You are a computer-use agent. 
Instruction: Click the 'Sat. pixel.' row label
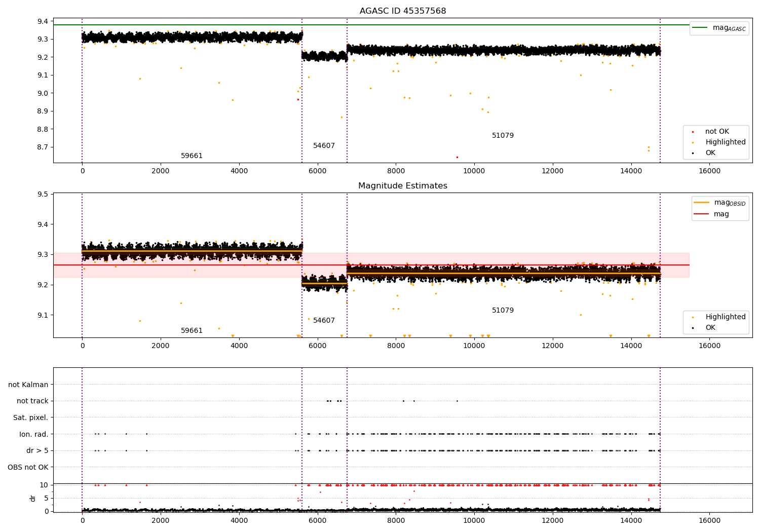tap(30, 417)
